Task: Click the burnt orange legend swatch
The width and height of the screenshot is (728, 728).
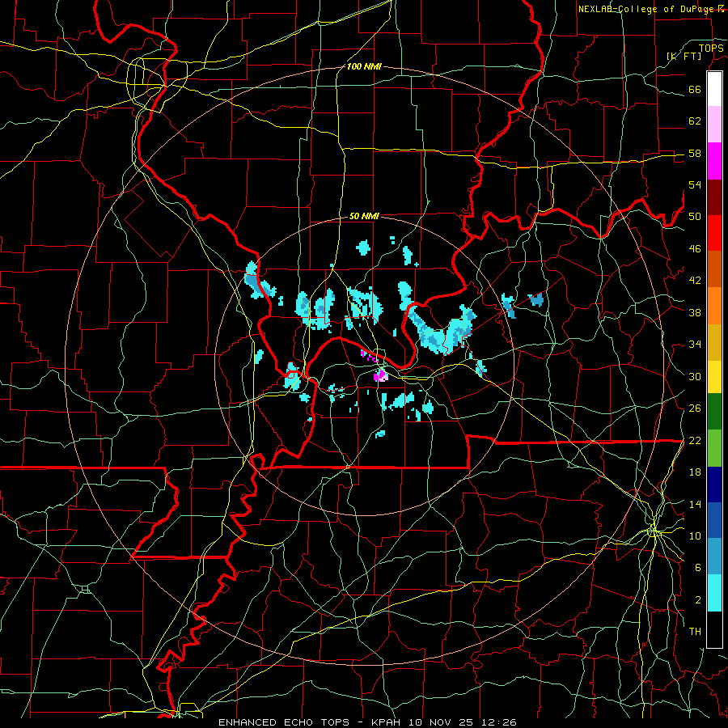Action: click(714, 269)
